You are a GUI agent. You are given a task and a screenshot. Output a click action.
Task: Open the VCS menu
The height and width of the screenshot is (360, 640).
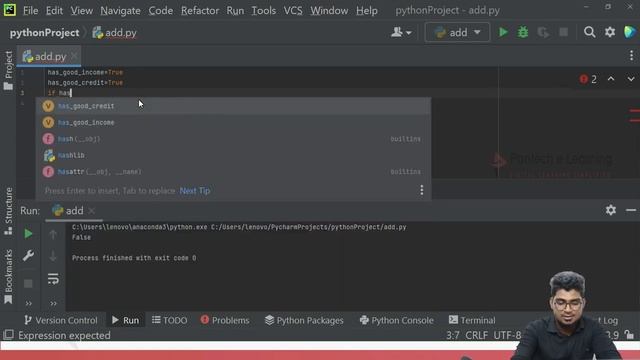click(293, 10)
